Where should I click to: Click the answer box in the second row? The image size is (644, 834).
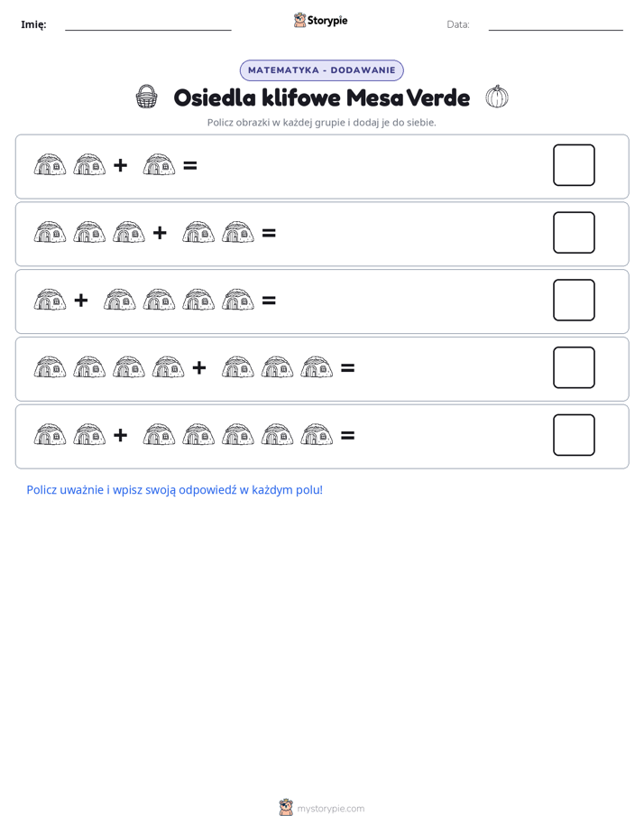(574, 233)
